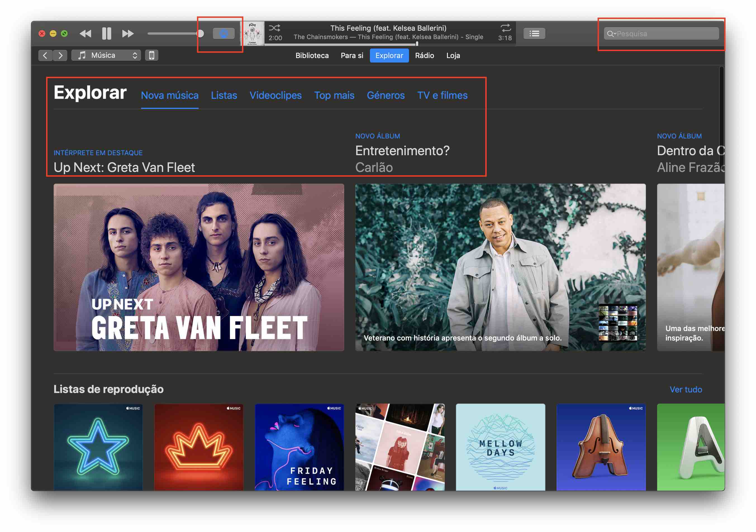The image size is (756, 532).
Task: Switch to the Para si tab
Action: (x=352, y=56)
